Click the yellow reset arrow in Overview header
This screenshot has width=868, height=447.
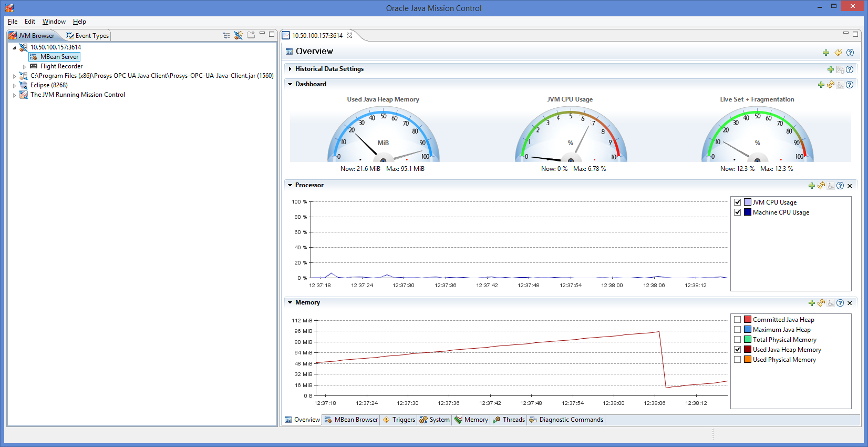[839, 53]
